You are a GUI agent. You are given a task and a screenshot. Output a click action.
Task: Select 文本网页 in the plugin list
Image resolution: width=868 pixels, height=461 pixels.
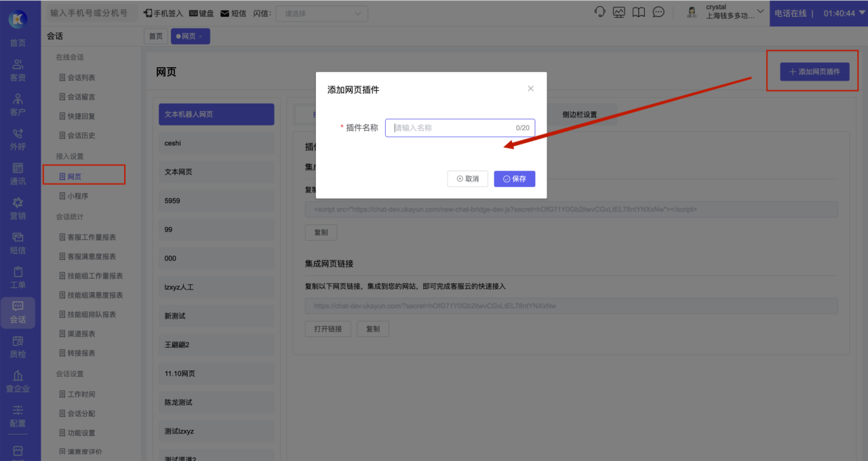pyautogui.click(x=216, y=172)
